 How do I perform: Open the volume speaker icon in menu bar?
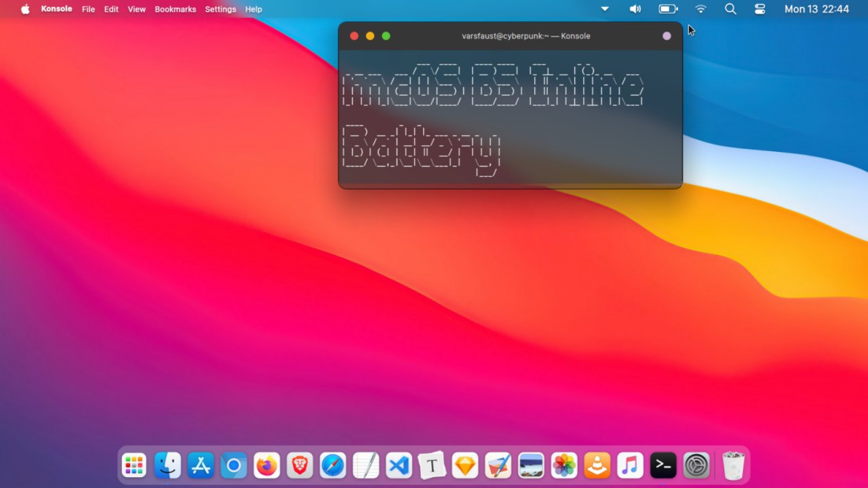coord(635,9)
